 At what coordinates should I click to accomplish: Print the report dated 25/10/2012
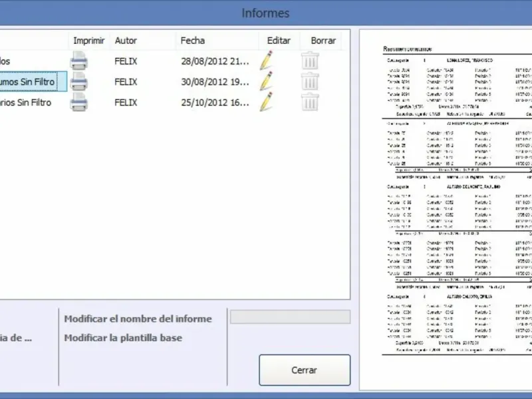[x=79, y=102]
